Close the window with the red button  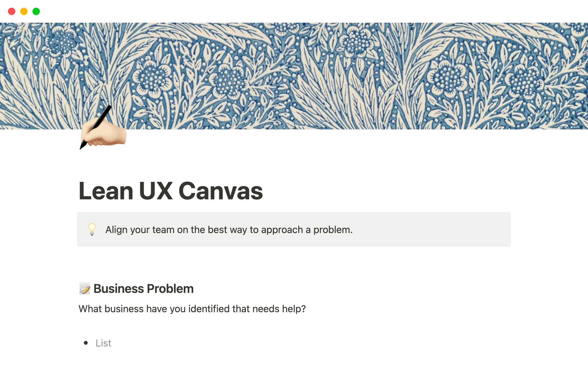[12, 11]
